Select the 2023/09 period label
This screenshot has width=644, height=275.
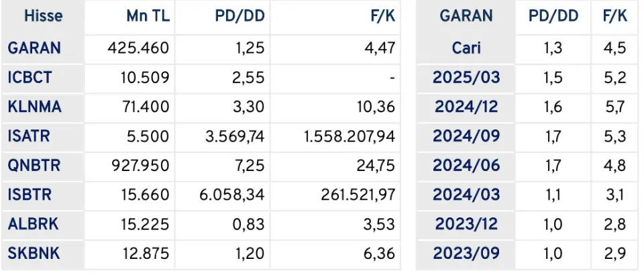[466, 254]
